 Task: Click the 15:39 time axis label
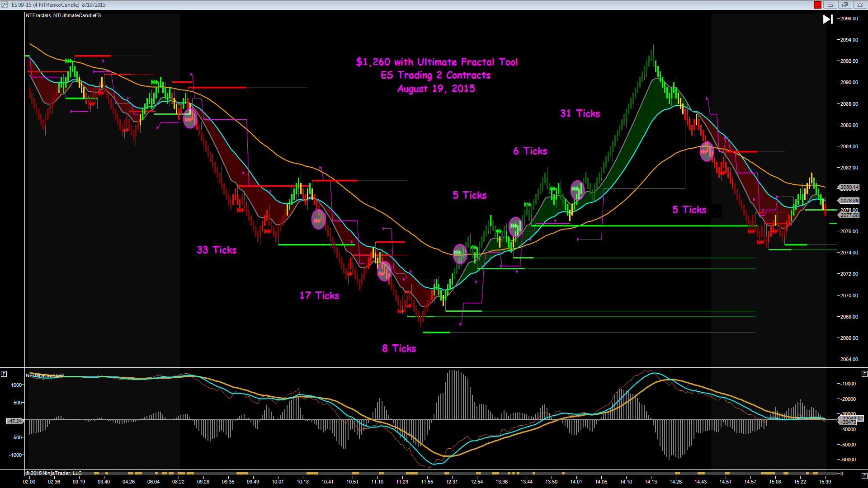point(825,482)
